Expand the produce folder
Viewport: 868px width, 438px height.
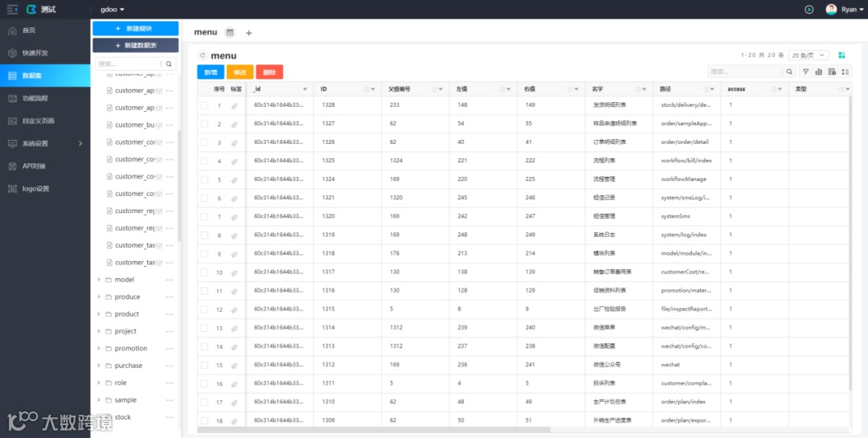point(99,297)
